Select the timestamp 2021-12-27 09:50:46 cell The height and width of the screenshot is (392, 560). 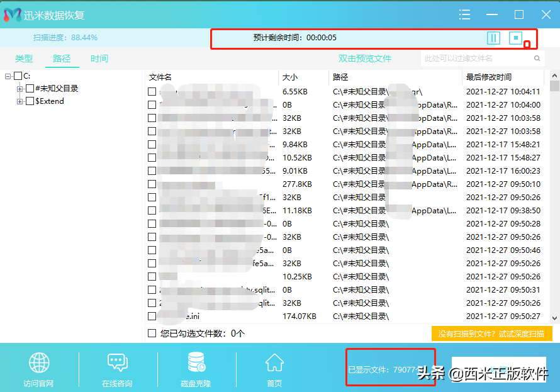503,250
